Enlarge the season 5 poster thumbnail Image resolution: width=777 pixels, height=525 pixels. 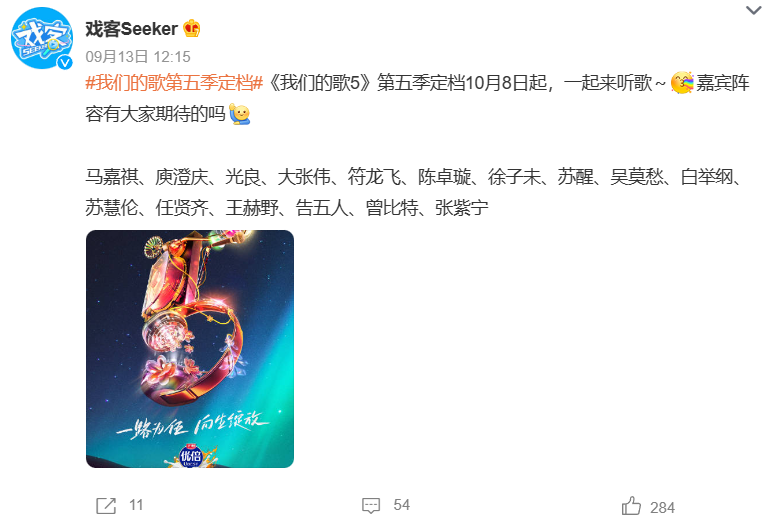(190, 349)
